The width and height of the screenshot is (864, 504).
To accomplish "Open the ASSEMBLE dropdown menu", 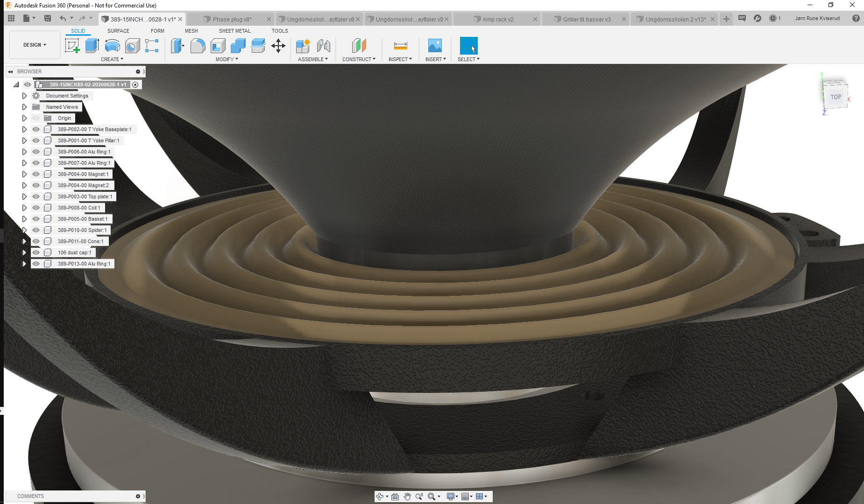I will tap(313, 59).
